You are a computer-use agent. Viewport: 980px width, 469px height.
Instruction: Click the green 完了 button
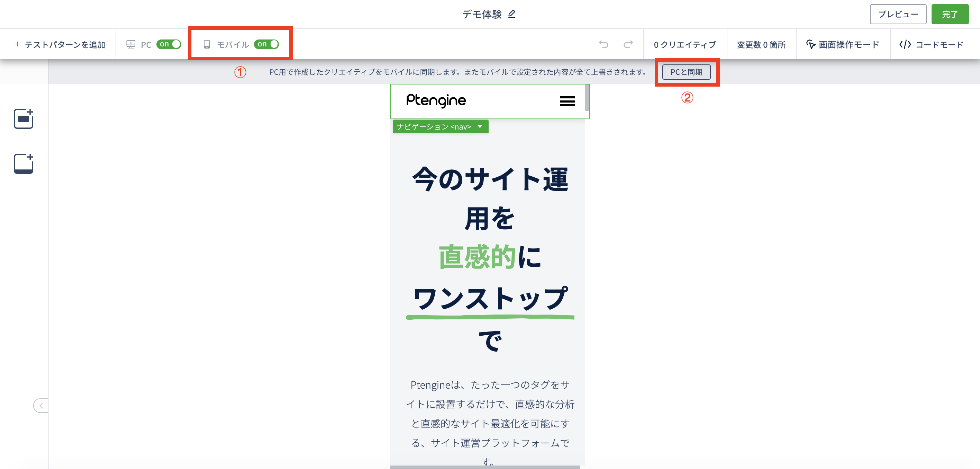pos(950,14)
